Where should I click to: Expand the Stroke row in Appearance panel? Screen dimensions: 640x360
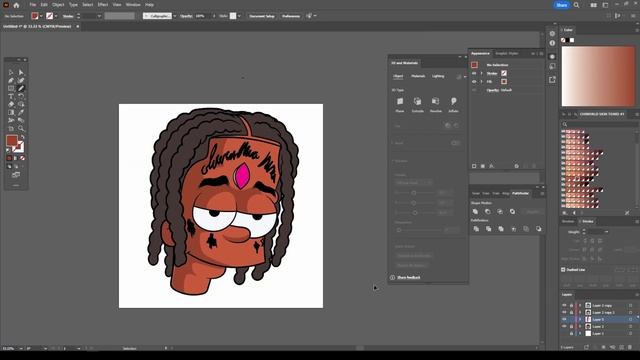pyautogui.click(x=482, y=73)
